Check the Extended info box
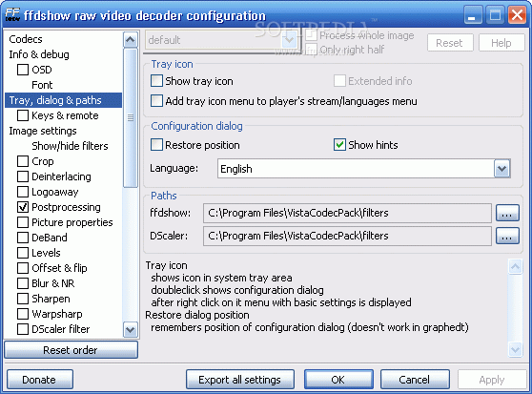This screenshot has height=394, width=532. [339, 81]
